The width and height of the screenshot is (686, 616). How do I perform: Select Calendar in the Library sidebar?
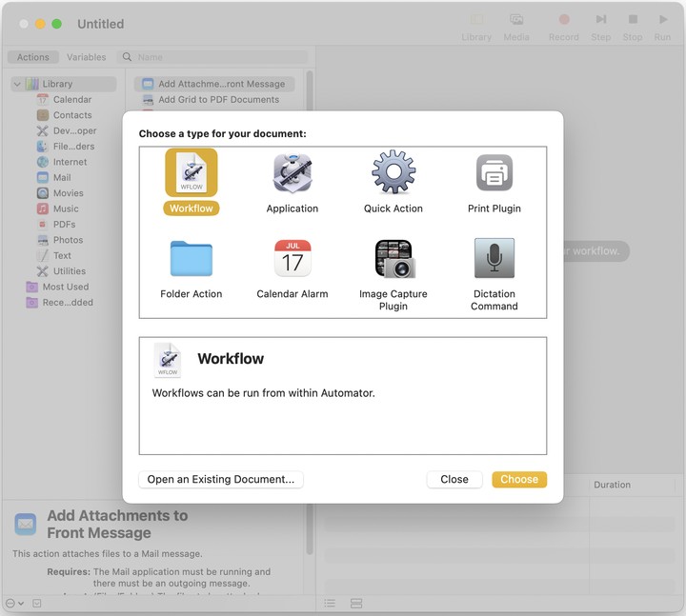coord(72,99)
